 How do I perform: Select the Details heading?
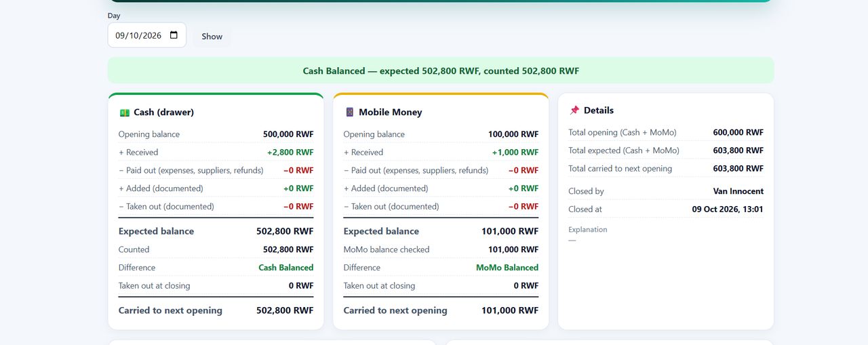coord(599,110)
